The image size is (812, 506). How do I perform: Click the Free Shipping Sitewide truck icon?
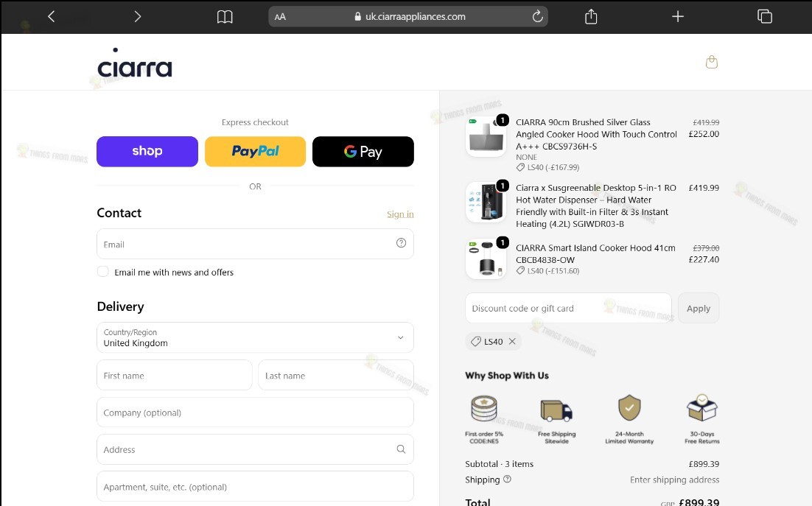(x=557, y=410)
